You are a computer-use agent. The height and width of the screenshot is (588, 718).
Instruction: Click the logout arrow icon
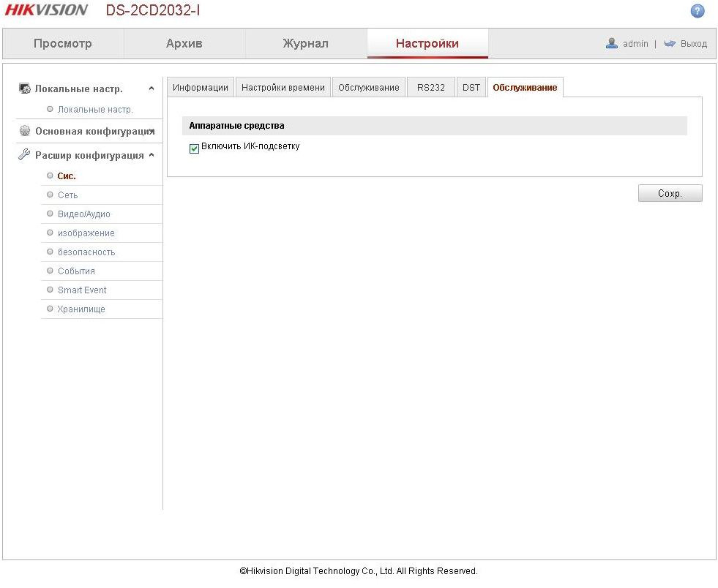[x=670, y=44]
